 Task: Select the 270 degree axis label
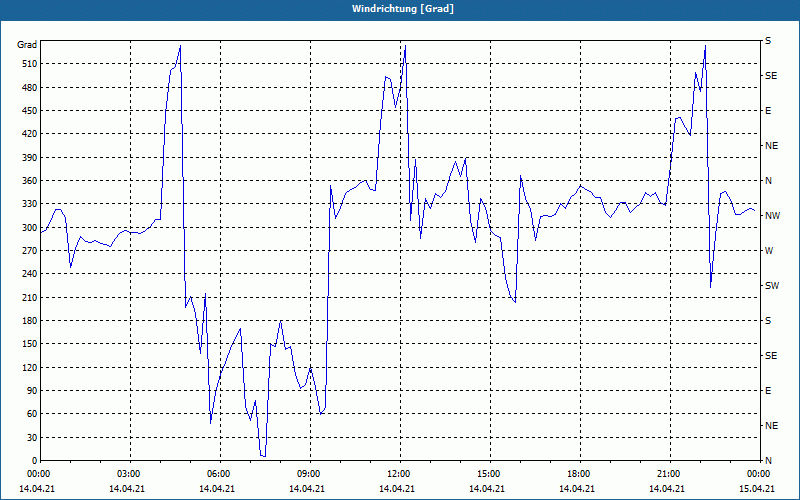pyautogui.click(x=30, y=251)
